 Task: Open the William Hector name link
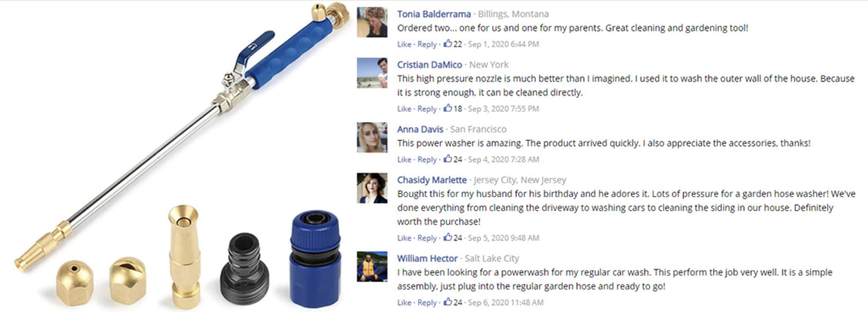[x=427, y=258]
